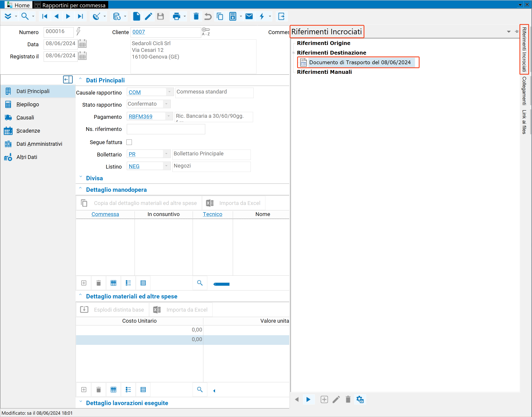This screenshot has width=532, height=417.
Task: Click the Tecnico column header link
Action: pos(213,214)
